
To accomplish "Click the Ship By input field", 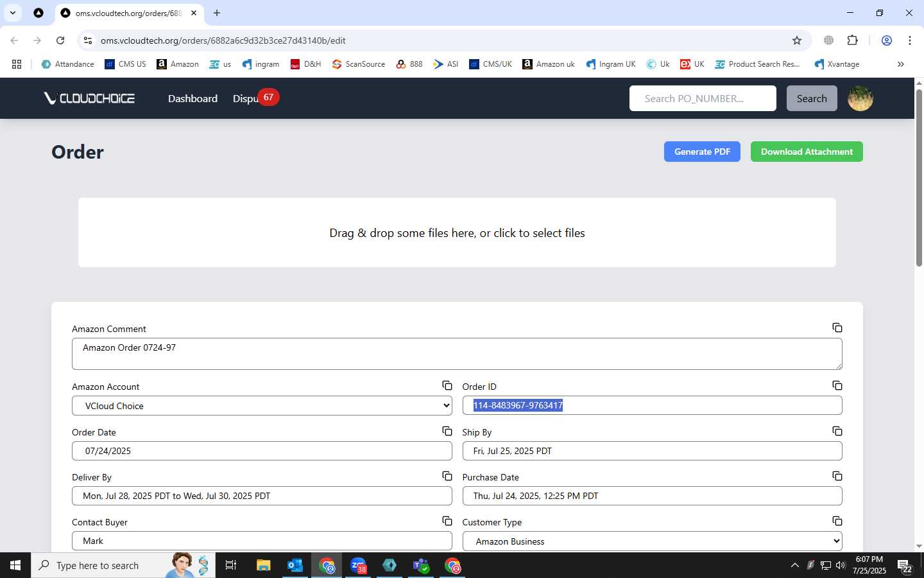I will pyautogui.click(x=652, y=451).
